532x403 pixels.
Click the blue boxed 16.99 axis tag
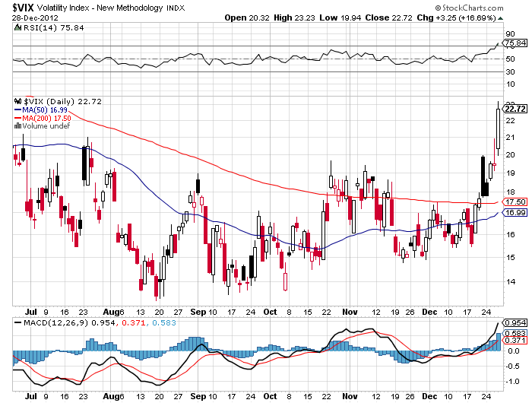[x=515, y=213]
